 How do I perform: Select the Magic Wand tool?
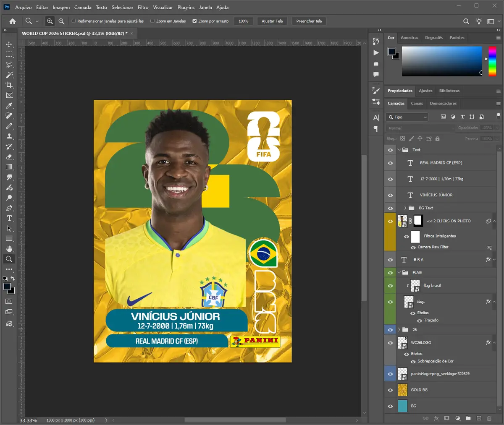[x=9, y=75]
